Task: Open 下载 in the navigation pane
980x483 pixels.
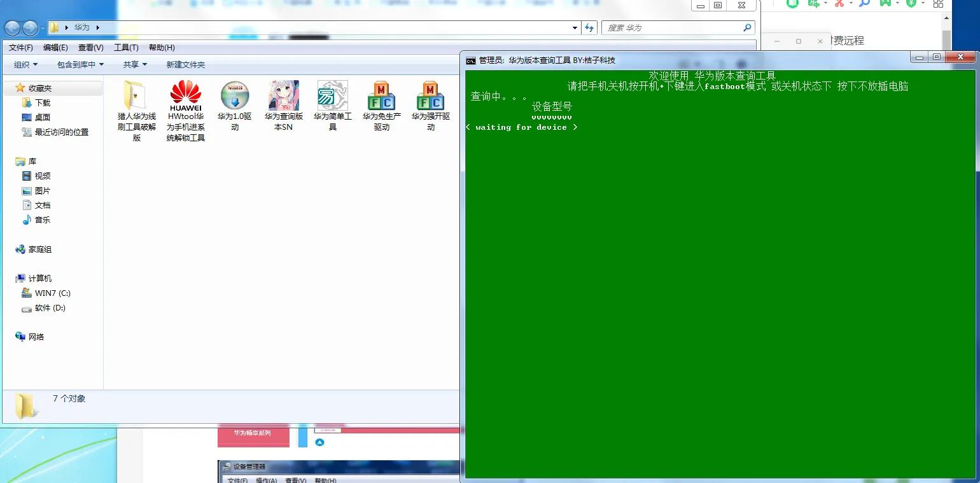Action: [43, 102]
